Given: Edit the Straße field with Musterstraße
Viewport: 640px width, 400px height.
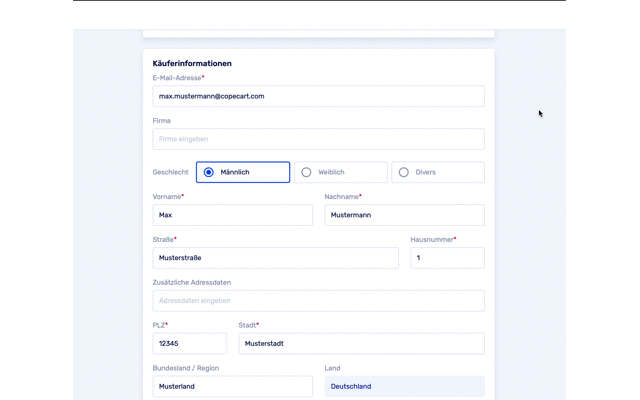Looking at the screenshot, I should coord(275,258).
